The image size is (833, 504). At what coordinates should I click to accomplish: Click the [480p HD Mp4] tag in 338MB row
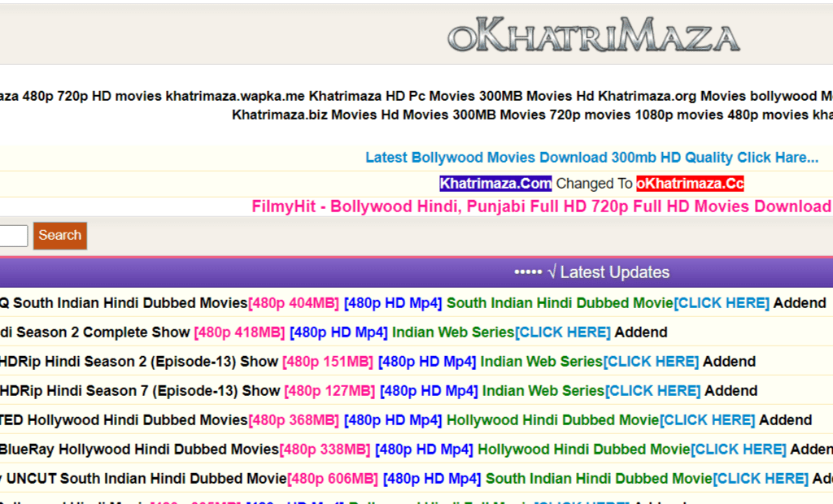tap(424, 450)
